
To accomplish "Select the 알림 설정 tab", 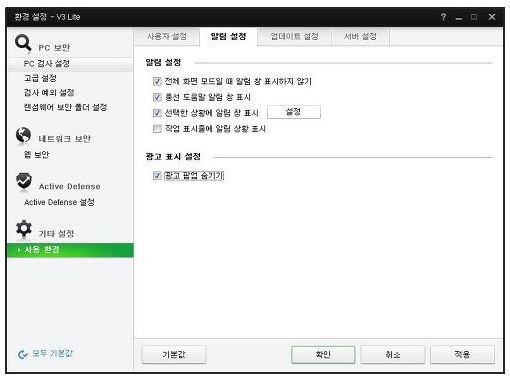I will pos(228,36).
